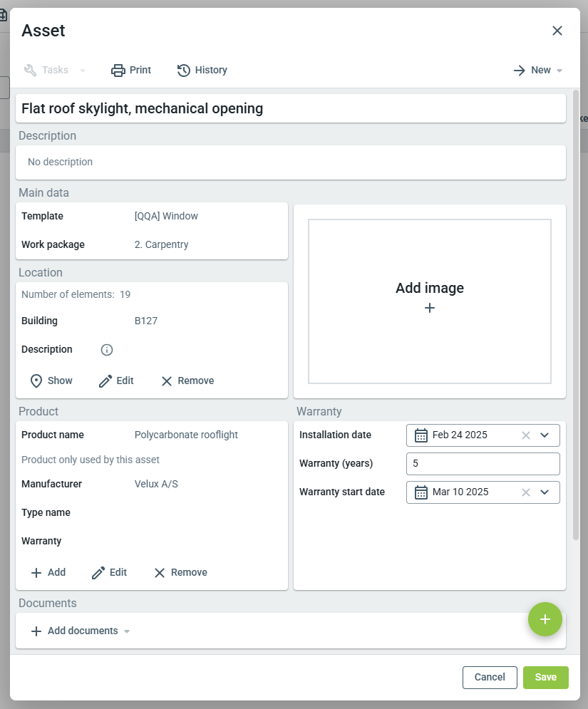The width and height of the screenshot is (588, 709).
Task: Edit the Product details
Action: click(110, 572)
